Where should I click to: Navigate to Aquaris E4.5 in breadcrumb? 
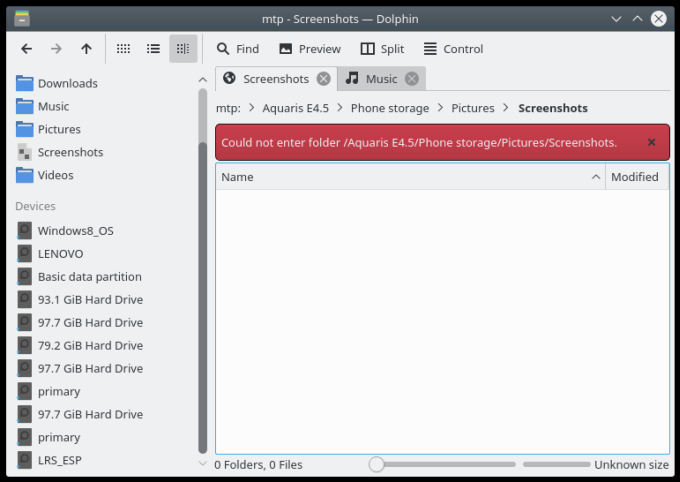pos(295,108)
